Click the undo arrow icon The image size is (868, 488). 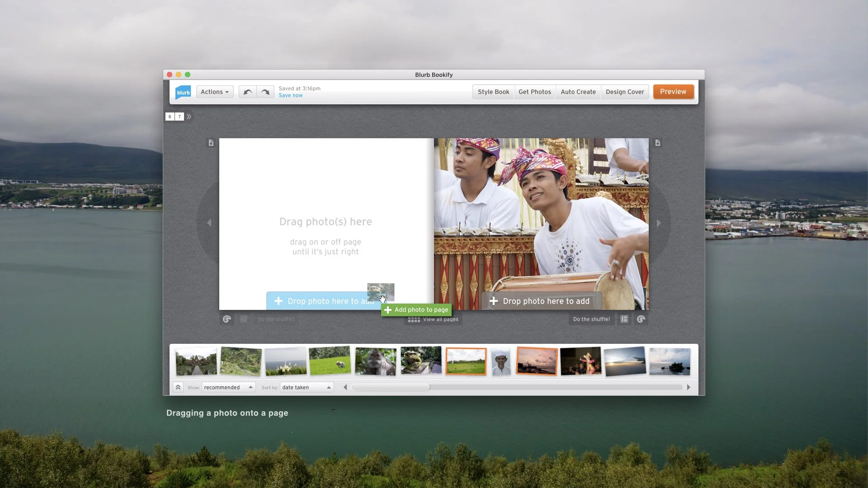(x=247, y=92)
